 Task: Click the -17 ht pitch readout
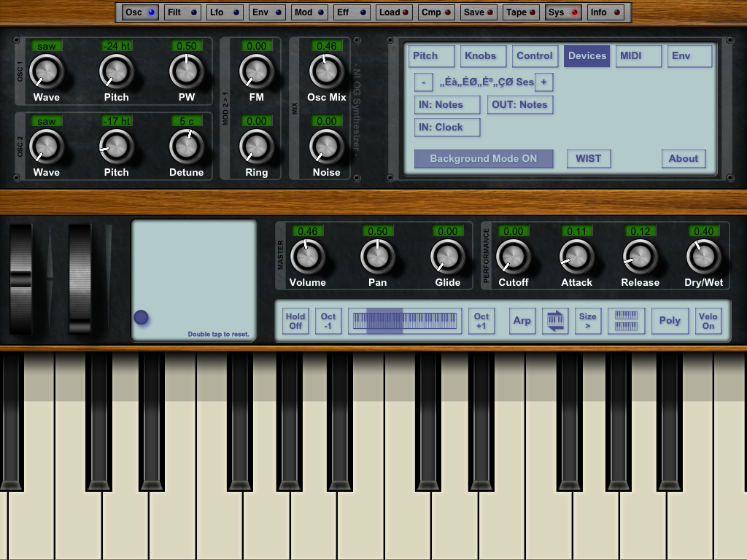(x=117, y=121)
